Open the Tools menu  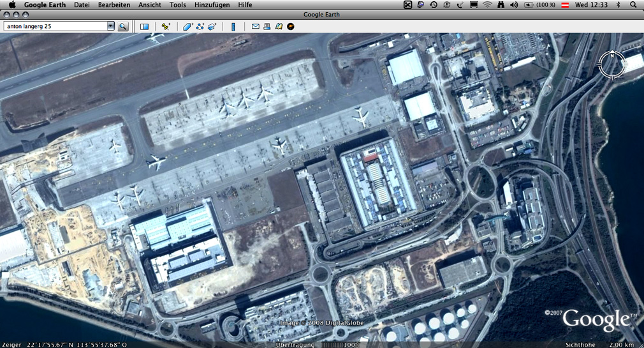click(x=178, y=4)
